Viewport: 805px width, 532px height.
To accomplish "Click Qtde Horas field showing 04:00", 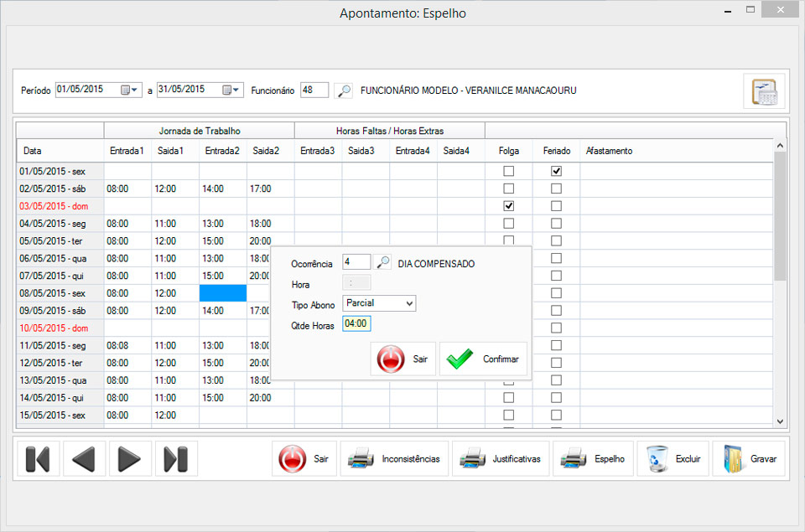I will tap(356, 323).
